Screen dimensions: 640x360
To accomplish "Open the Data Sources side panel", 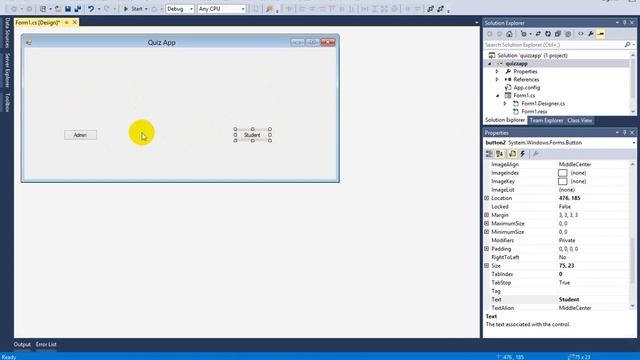I will tap(7, 33).
